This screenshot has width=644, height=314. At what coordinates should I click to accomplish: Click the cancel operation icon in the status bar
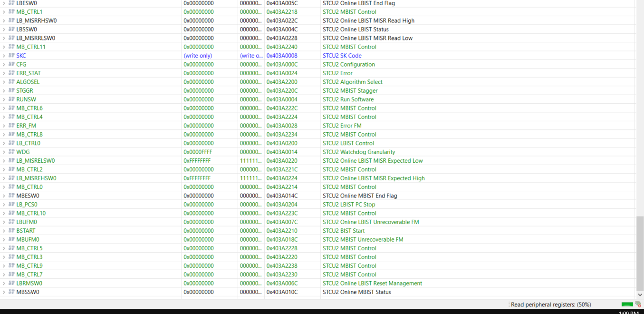coord(639,304)
